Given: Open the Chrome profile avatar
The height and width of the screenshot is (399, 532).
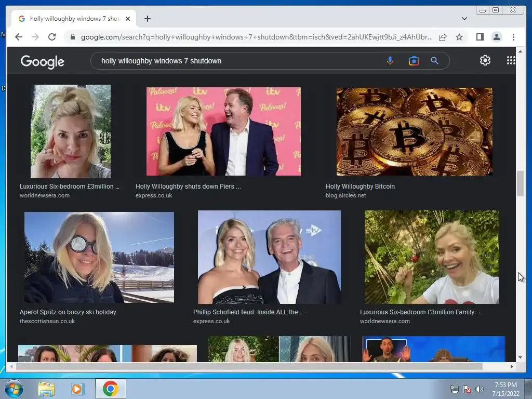Looking at the screenshot, I should point(497,37).
